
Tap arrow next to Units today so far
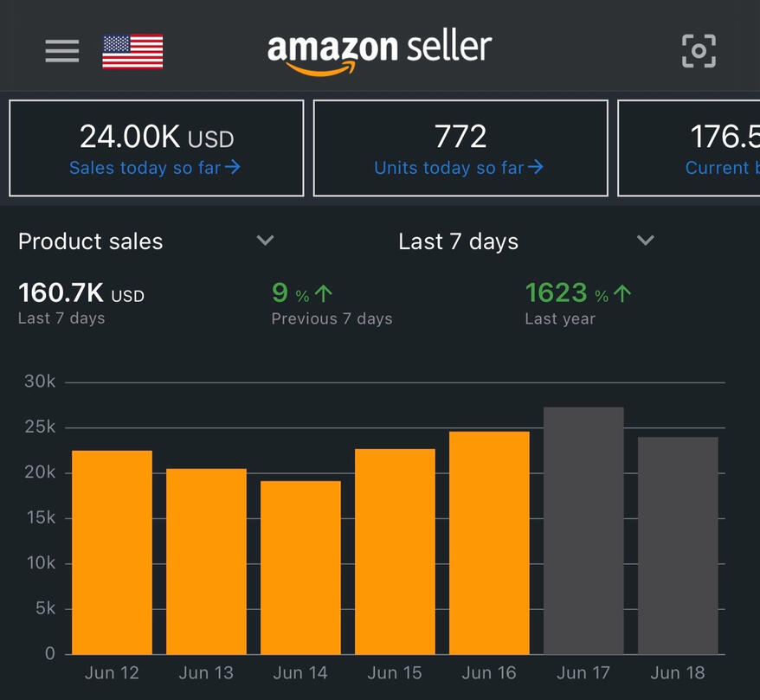point(535,167)
